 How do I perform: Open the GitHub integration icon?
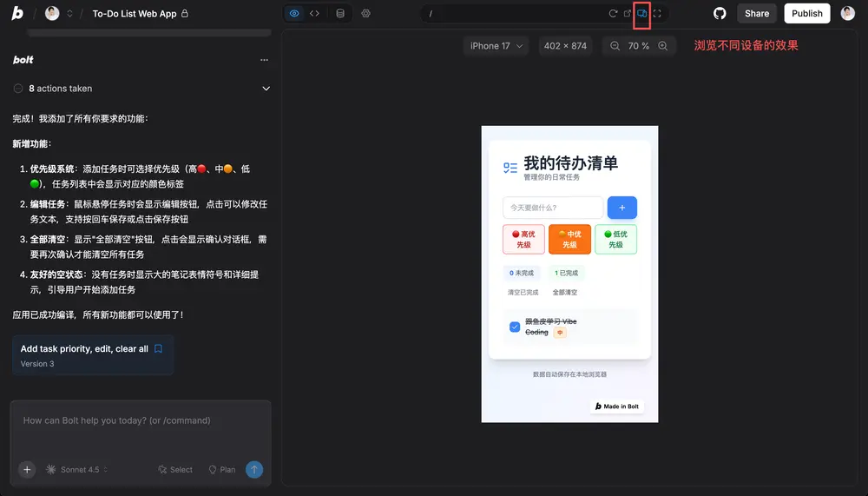click(720, 13)
